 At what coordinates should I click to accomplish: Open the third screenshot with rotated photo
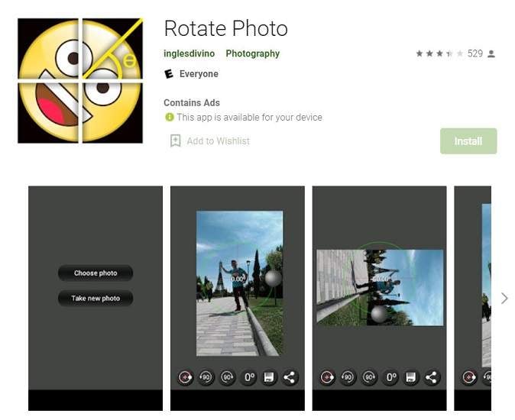pos(379,299)
